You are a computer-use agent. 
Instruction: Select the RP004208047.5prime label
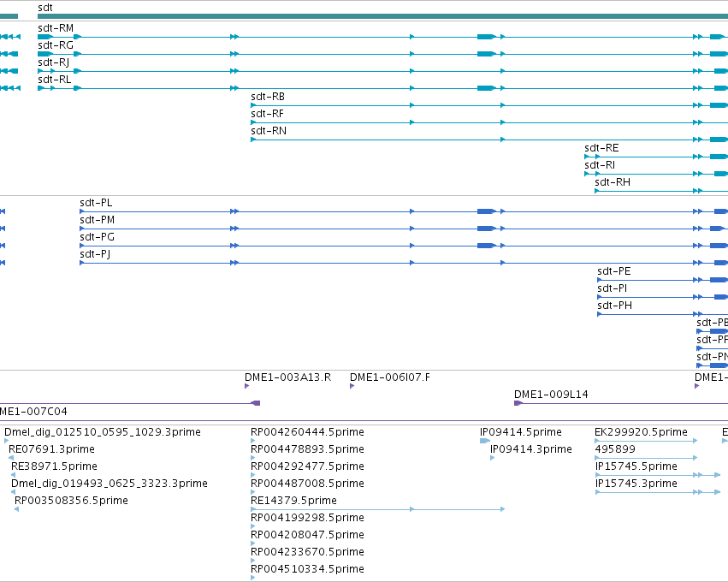click(307, 535)
